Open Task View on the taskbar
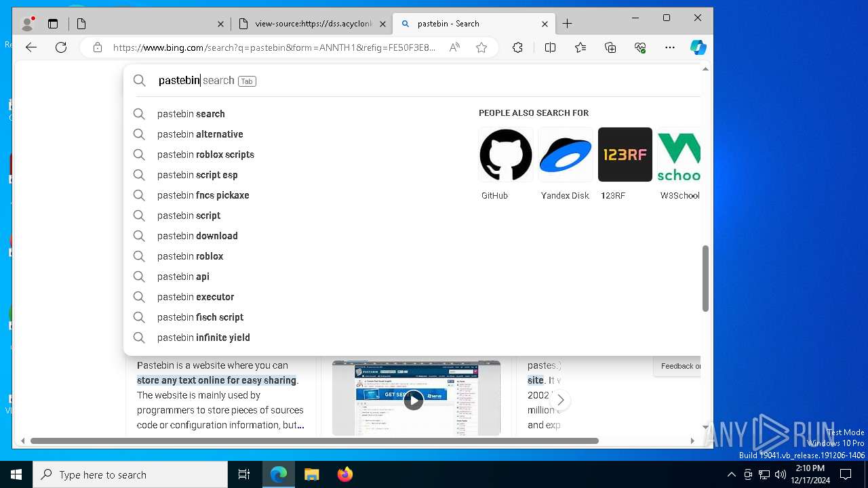Screen dimensions: 868x488 tap(244, 474)
